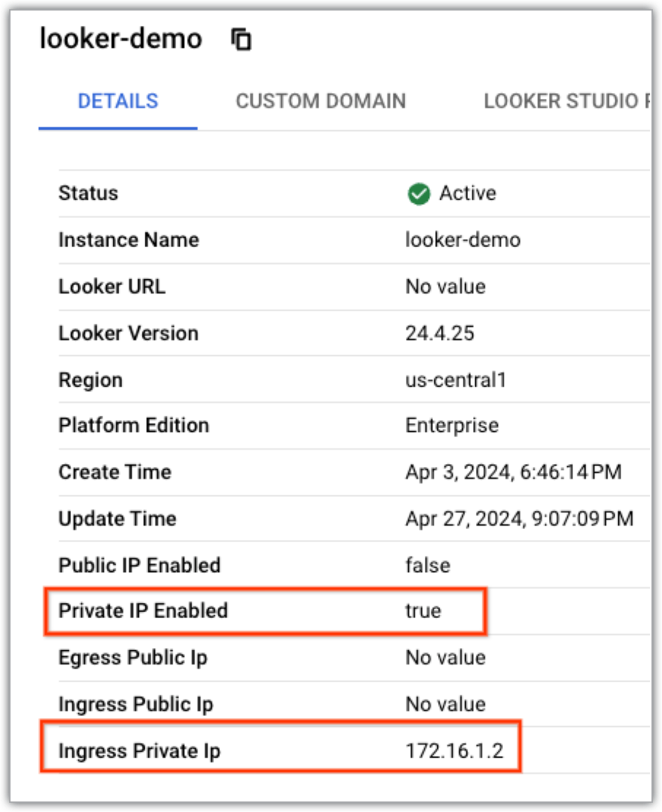Screen dimensions: 662x812
Task: Click the Looker Version value 24.4.25
Action: (441, 333)
